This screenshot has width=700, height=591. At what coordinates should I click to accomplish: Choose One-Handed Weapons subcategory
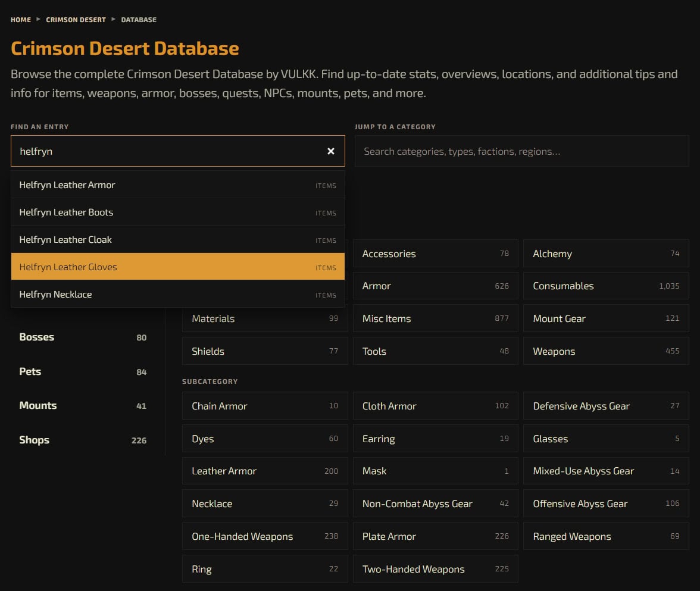click(265, 536)
